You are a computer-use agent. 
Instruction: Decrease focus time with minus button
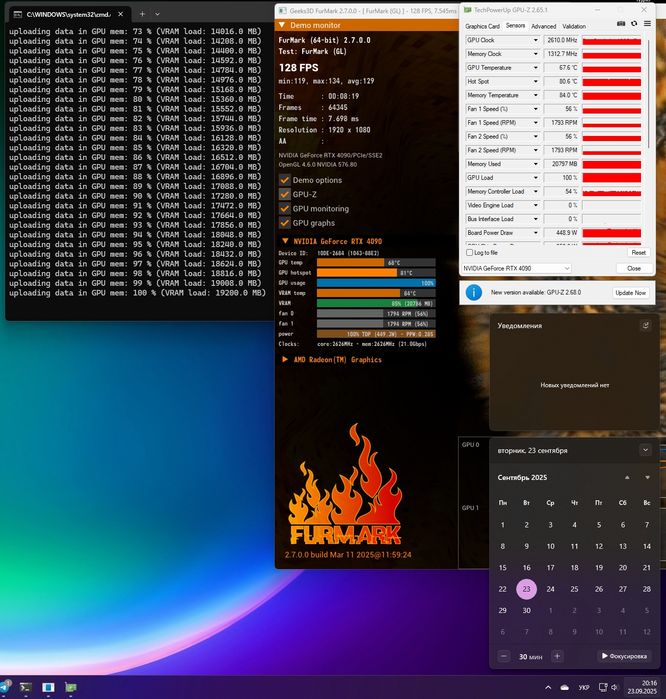coord(504,656)
